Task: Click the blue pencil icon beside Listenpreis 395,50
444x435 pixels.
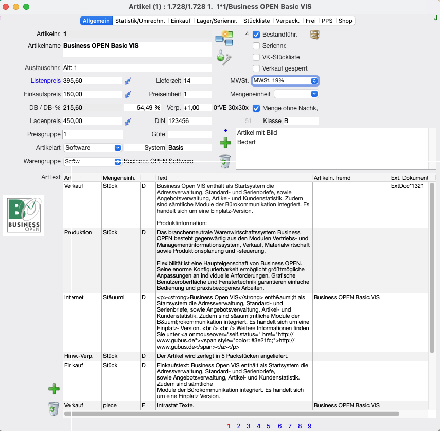Action: pyautogui.click(x=128, y=81)
